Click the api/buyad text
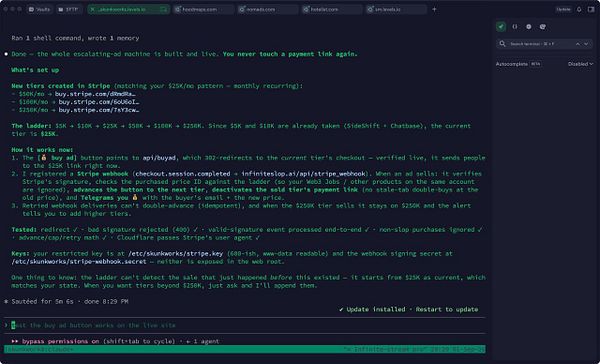 coord(159,158)
